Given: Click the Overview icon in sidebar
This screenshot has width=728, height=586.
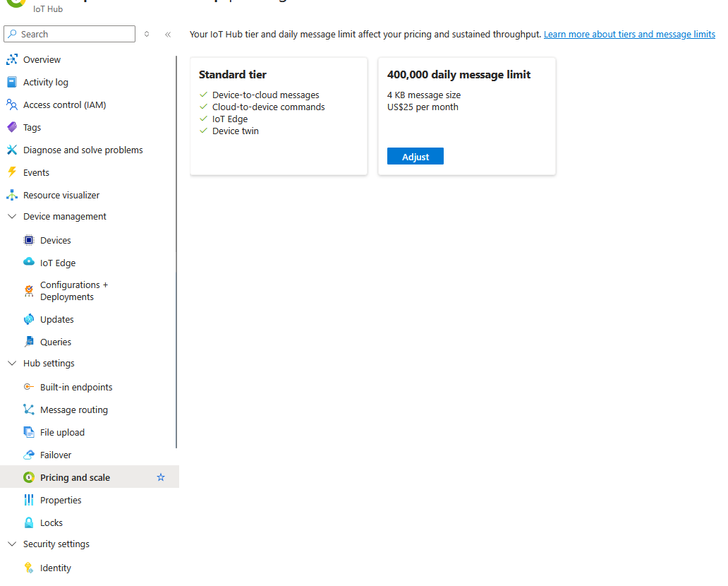Looking at the screenshot, I should (x=12, y=59).
